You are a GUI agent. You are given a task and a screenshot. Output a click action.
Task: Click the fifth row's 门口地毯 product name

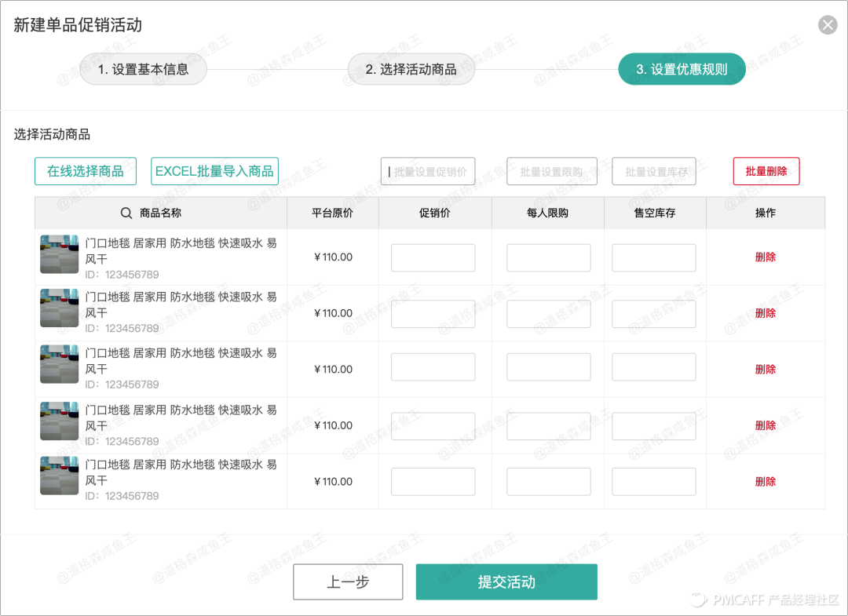click(x=181, y=472)
